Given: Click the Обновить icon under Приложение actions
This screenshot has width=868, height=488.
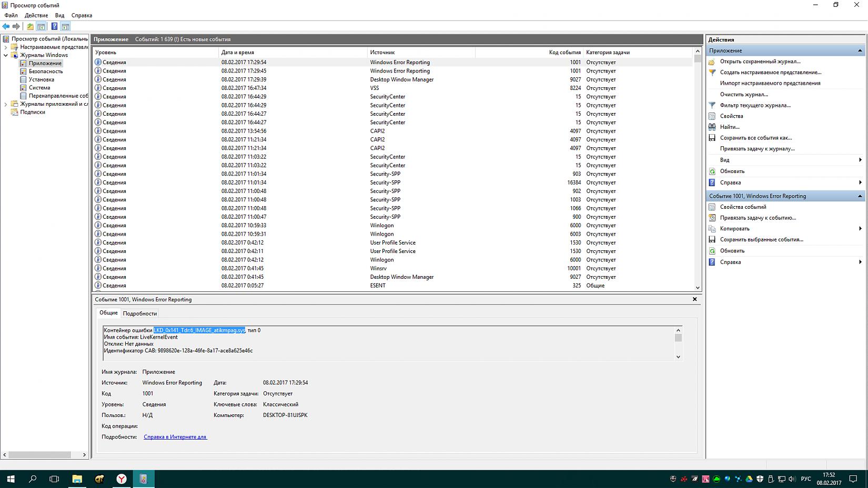Looking at the screenshot, I should pos(712,171).
